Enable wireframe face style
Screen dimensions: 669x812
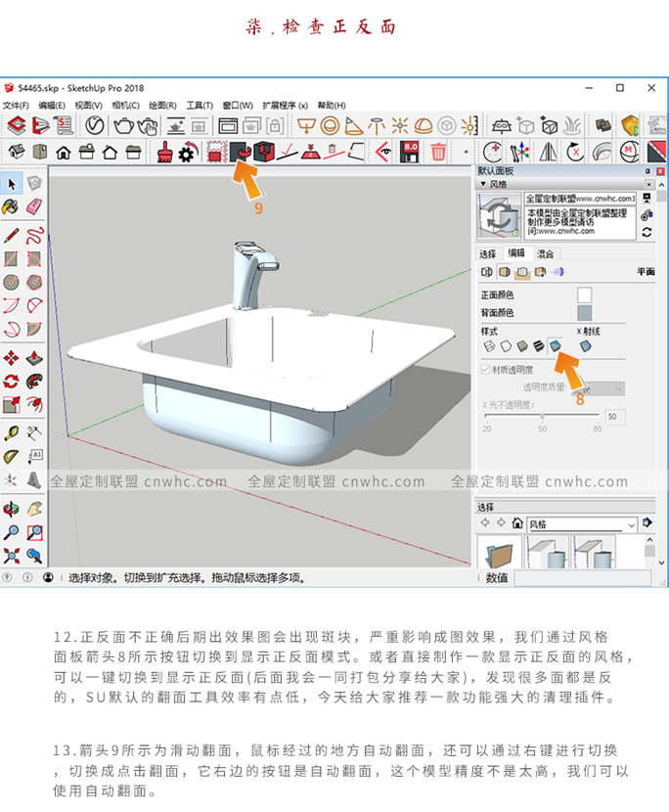coord(488,346)
